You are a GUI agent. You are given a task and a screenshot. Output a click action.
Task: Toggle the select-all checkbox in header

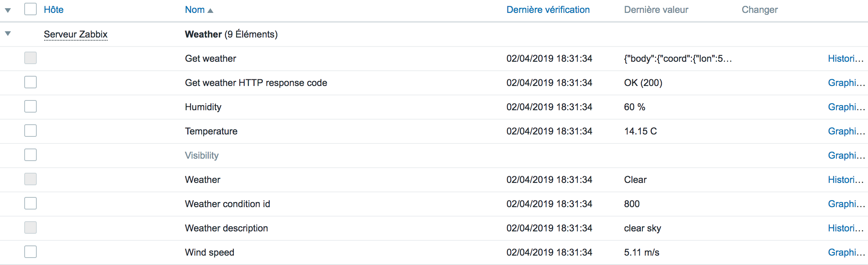pos(30,9)
